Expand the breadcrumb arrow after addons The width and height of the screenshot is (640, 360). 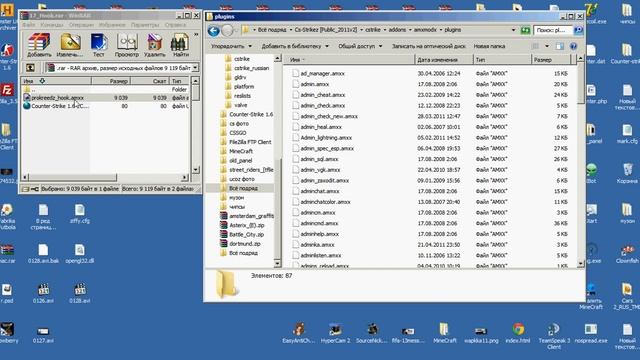click(410, 30)
